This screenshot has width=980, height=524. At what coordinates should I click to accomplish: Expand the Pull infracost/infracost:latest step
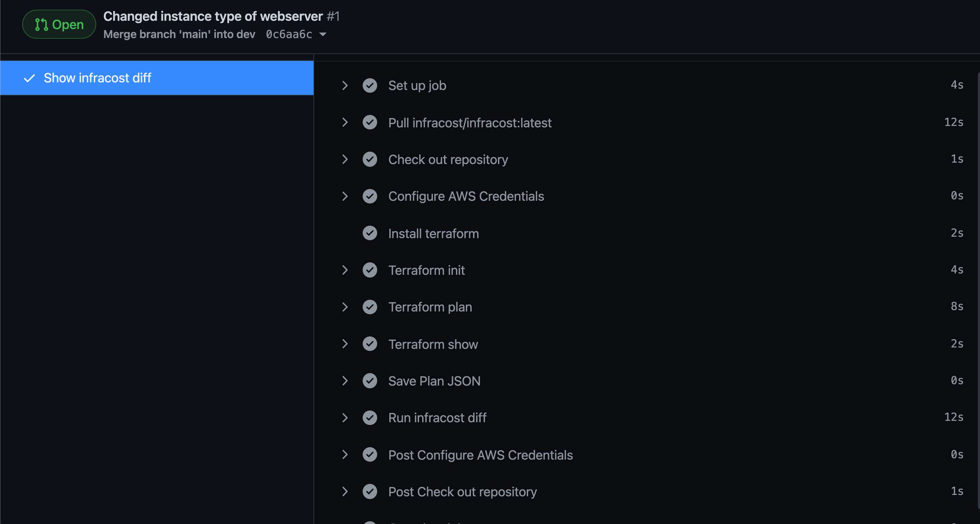(x=345, y=122)
